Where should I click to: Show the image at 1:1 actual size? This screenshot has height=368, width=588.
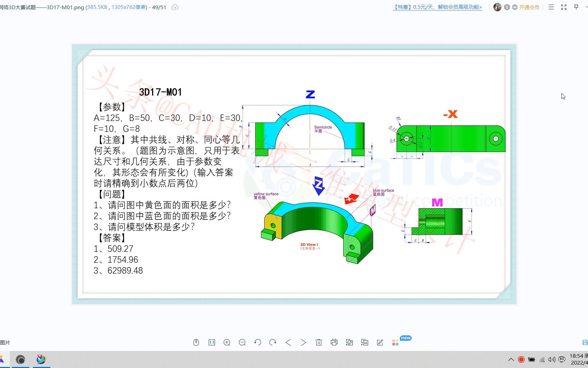pyautogui.click(x=212, y=342)
